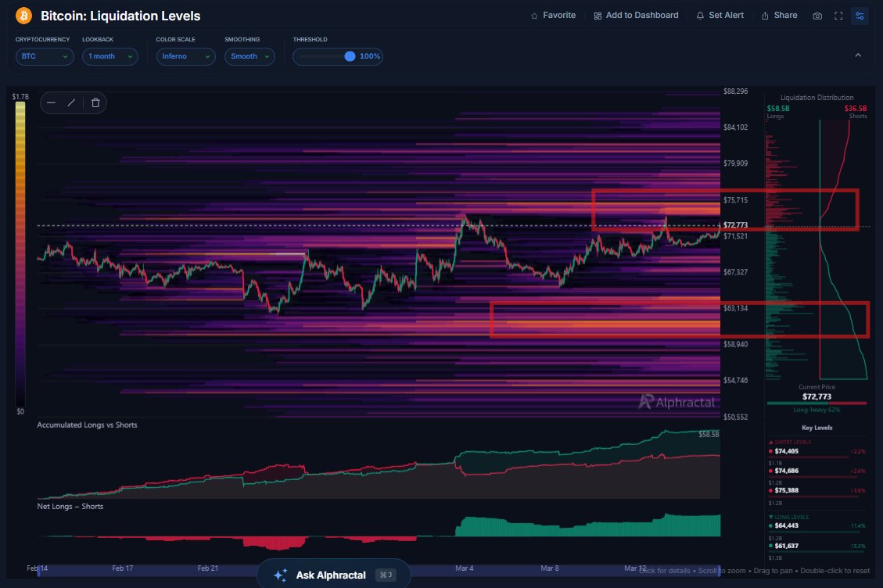Click the $72,773 price axis label

[735, 225]
